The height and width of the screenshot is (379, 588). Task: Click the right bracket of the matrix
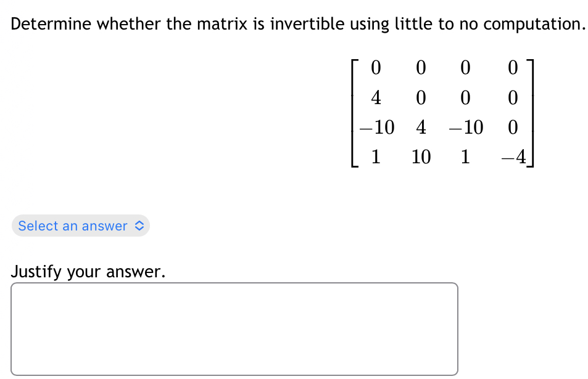coord(530,113)
